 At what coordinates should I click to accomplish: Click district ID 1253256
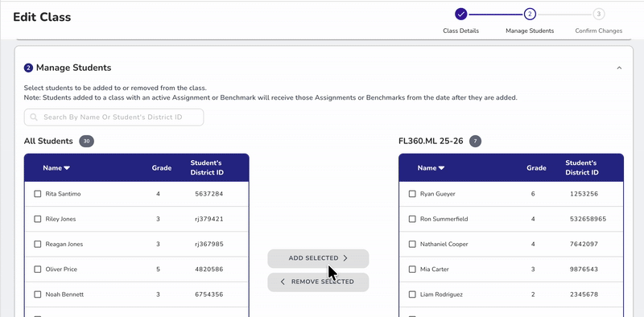[x=584, y=194]
